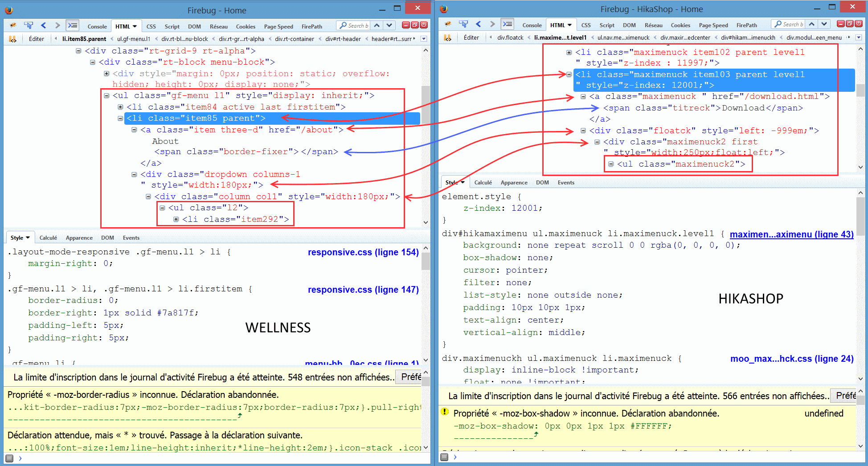Select Apparence side tab in HikaShop window
Screen dimensions: 868x466
514,183
